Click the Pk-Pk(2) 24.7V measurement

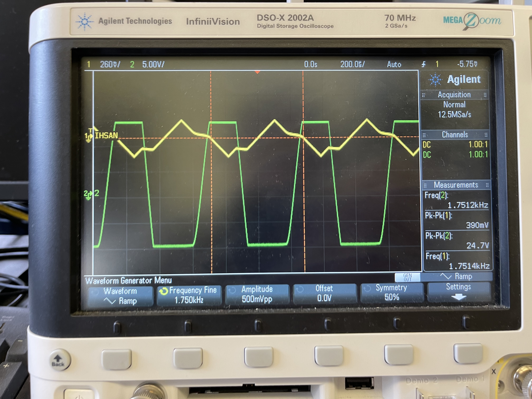point(457,241)
